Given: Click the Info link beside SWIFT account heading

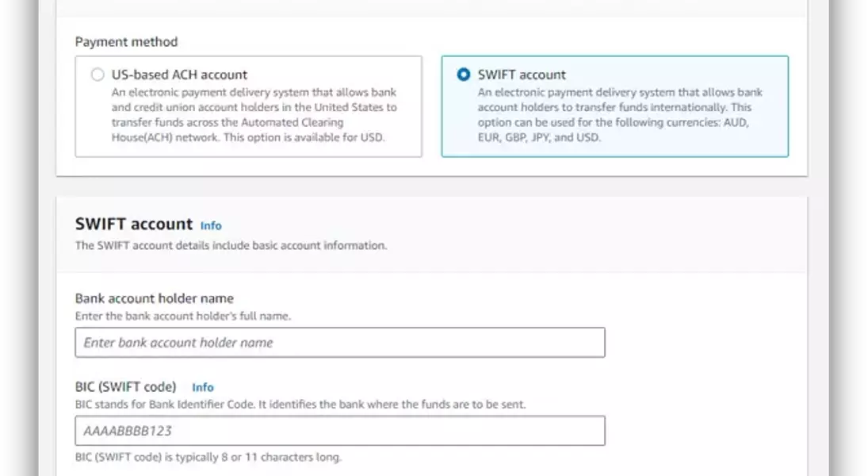Looking at the screenshot, I should coord(211,225).
